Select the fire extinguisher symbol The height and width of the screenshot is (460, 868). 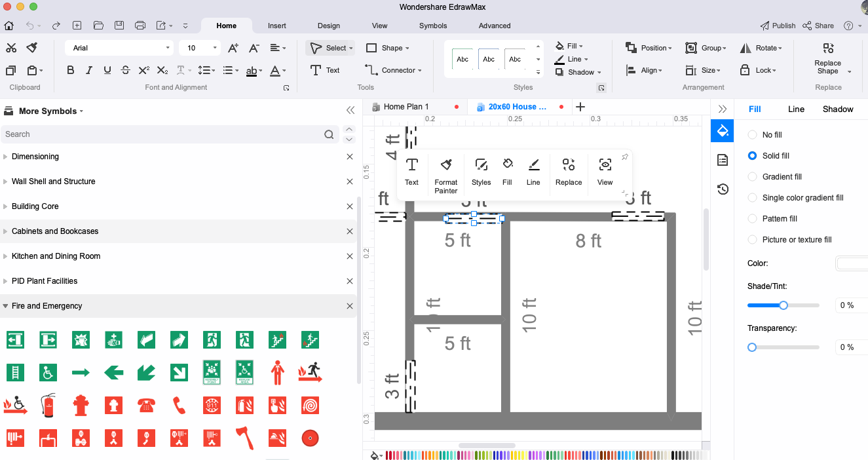click(x=48, y=405)
